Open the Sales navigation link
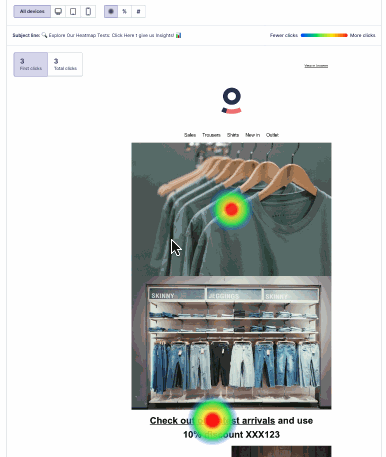 190,135
